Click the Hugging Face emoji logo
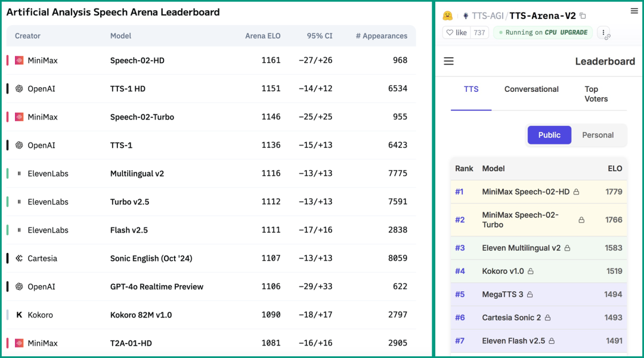 coord(447,16)
